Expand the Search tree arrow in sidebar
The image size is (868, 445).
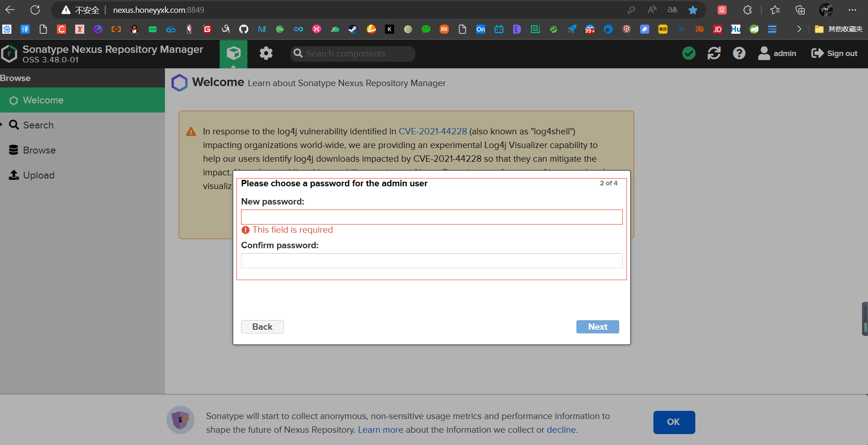[2, 124]
